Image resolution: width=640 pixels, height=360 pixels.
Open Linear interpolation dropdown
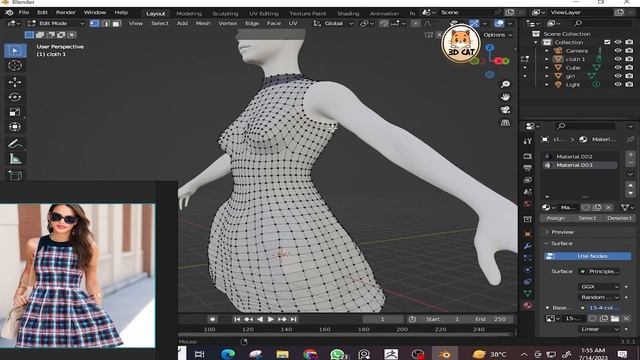pos(599,329)
